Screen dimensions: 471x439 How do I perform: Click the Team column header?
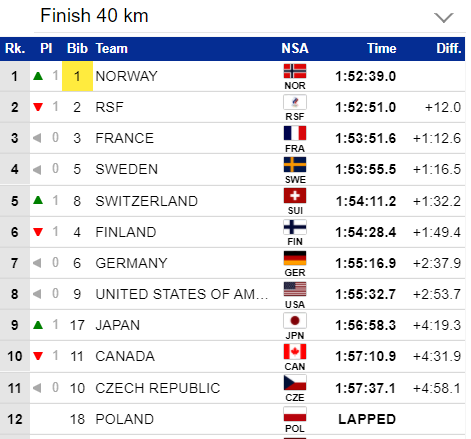(112, 49)
